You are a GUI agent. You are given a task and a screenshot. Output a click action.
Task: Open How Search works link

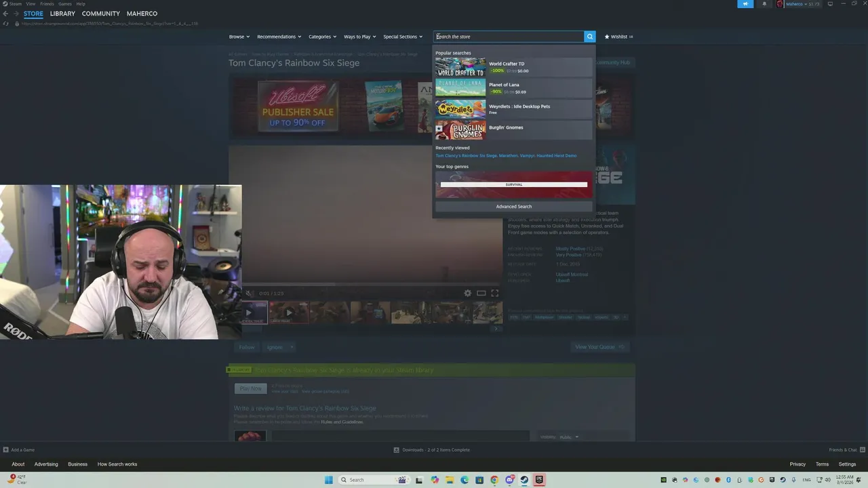[x=117, y=464]
